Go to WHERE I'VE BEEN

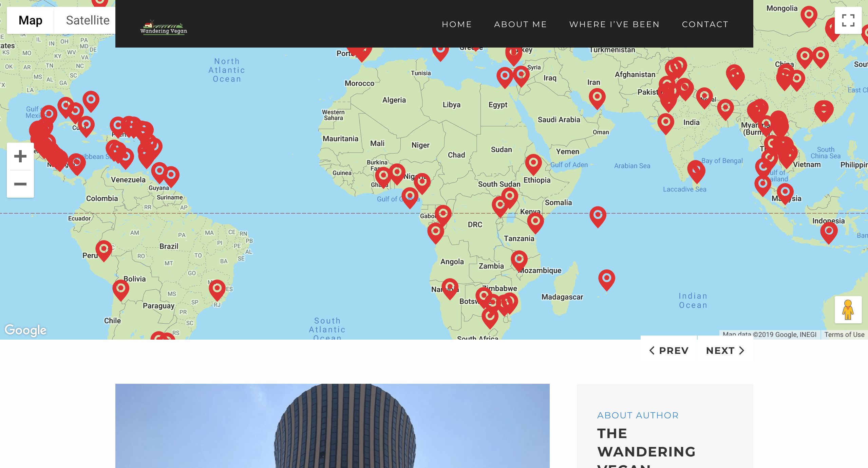point(614,24)
